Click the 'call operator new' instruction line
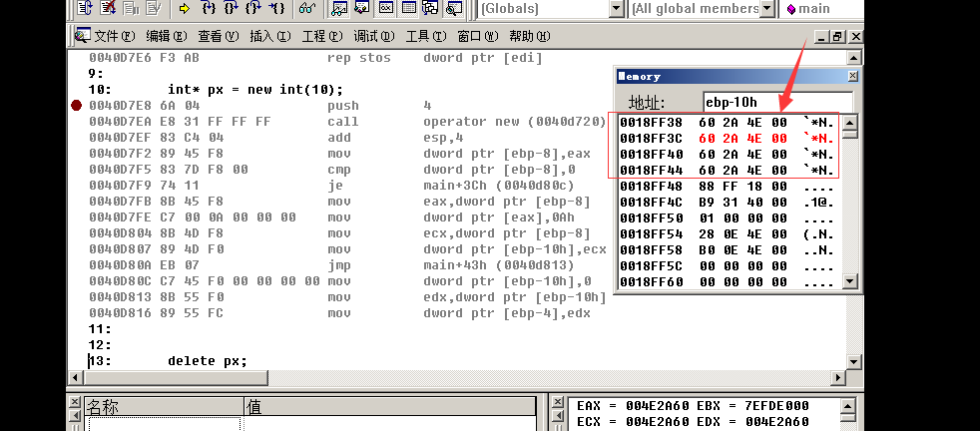The height and width of the screenshot is (431, 980). [347, 122]
